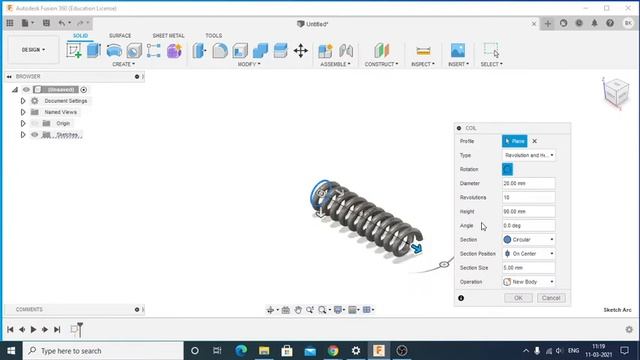Select the Offset Face tool
This screenshot has width=640, height=360.
280,51
